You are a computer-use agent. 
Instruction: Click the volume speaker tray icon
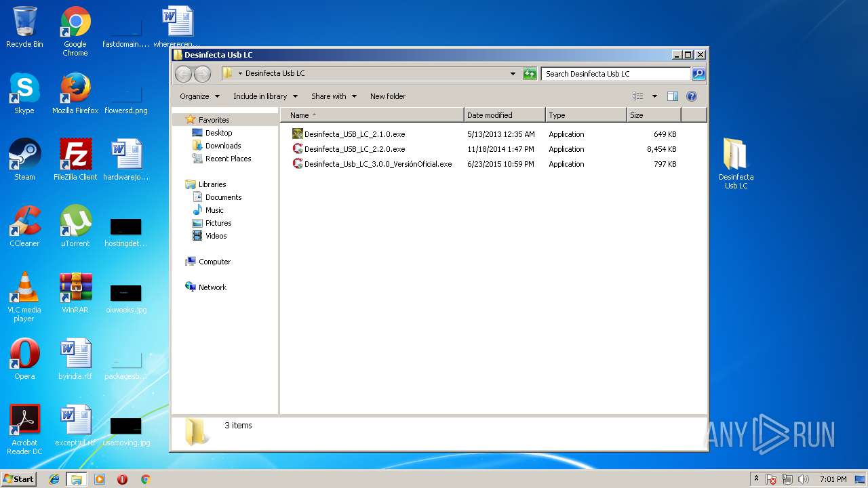[x=804, y=479]
